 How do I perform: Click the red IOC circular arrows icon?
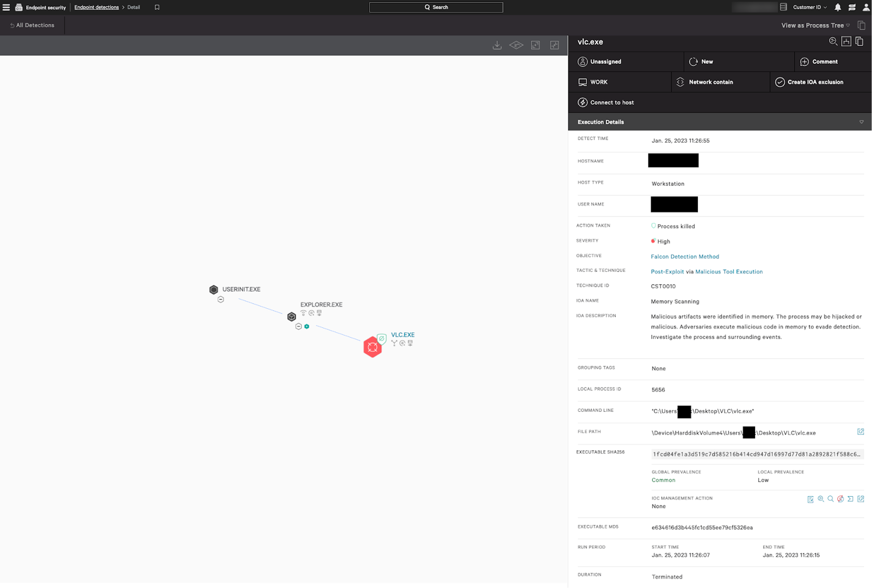[841, 499]
